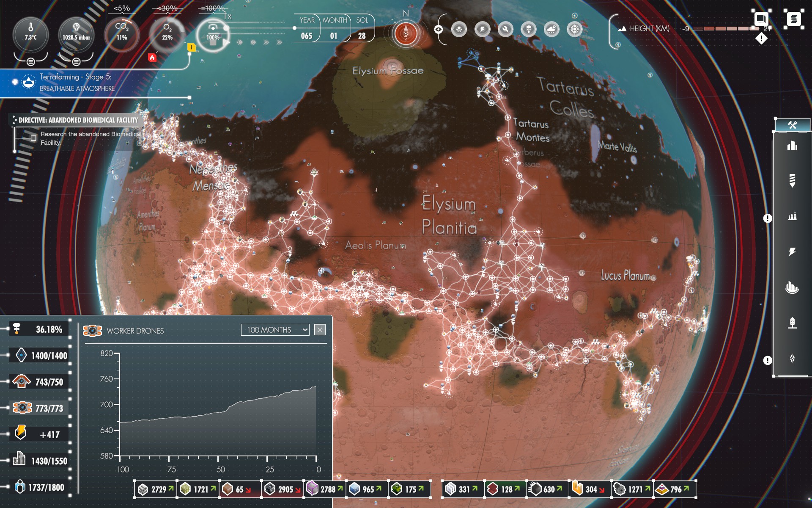Open the worker drones 773/773 stat
Viewport: 812px width, 508px height.
click(x=38, y=408)
